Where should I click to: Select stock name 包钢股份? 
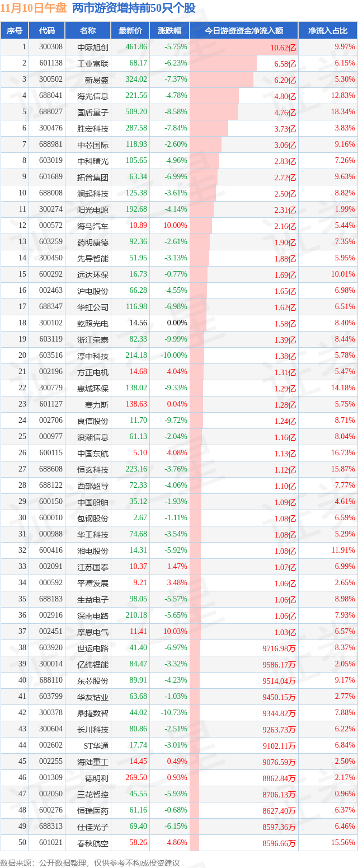click(x=93, y=519)
